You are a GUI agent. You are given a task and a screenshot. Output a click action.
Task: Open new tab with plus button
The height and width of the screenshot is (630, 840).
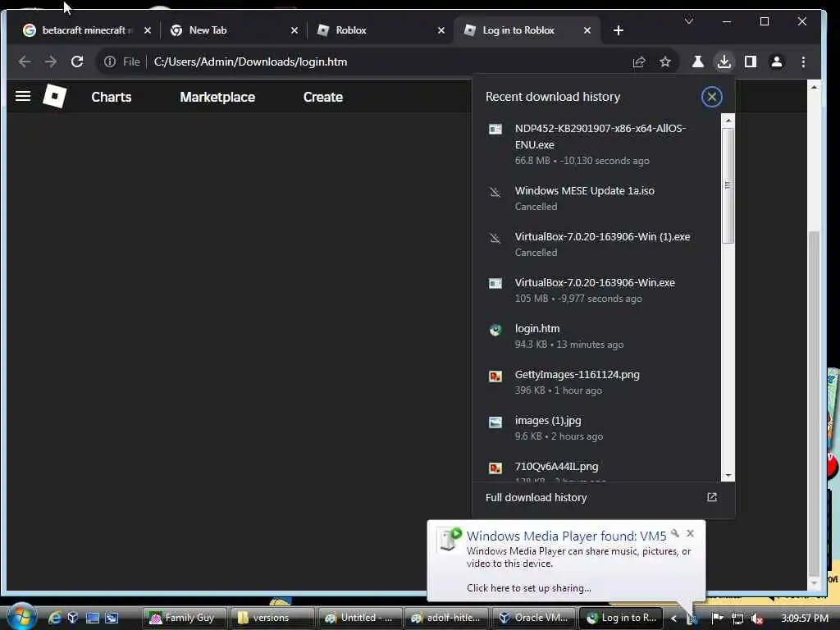619,30
